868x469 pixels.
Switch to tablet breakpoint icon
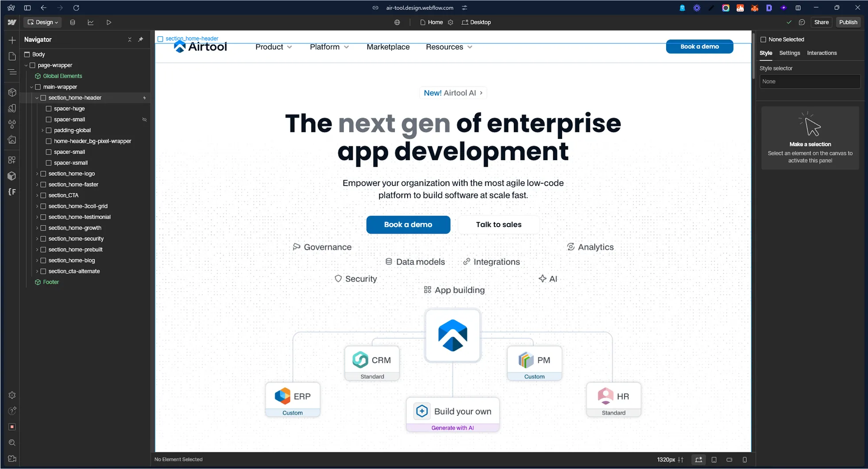tap(714, 460)
